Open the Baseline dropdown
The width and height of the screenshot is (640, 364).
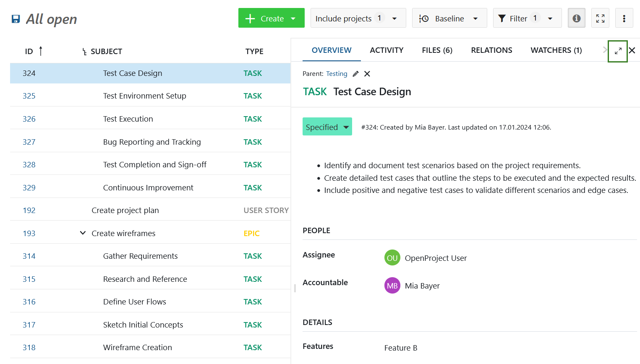(449, 18)
